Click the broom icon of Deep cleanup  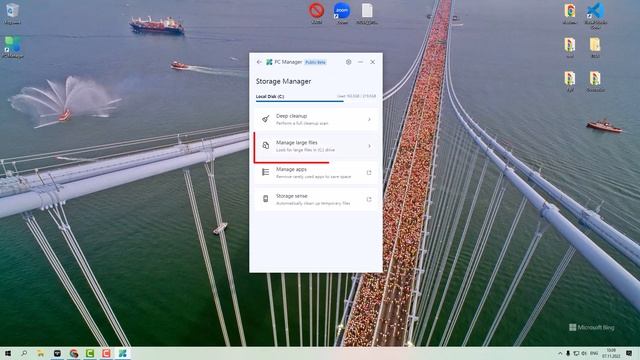266,119
